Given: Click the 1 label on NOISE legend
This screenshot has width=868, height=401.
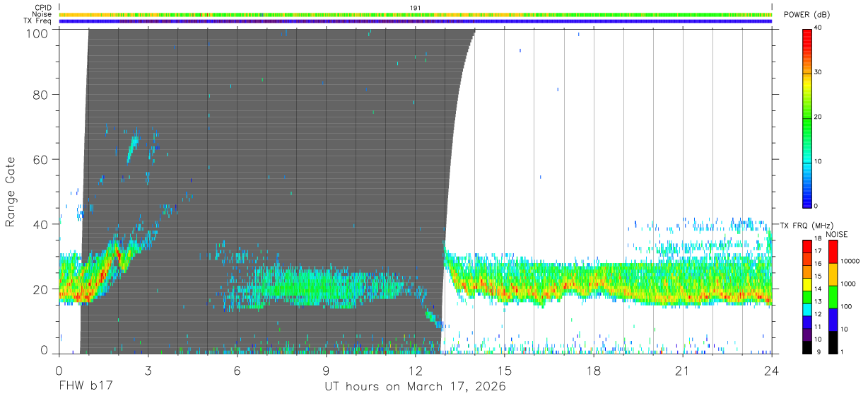Looking at the screenshot, I should [842, 351].
